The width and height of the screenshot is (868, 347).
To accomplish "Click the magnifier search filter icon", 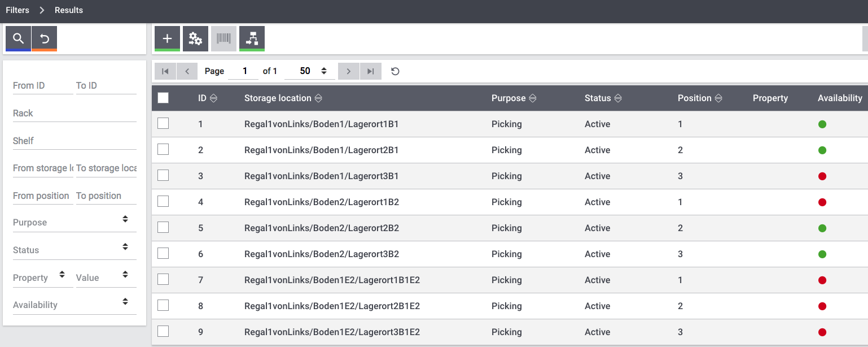I will pos(18,38).
